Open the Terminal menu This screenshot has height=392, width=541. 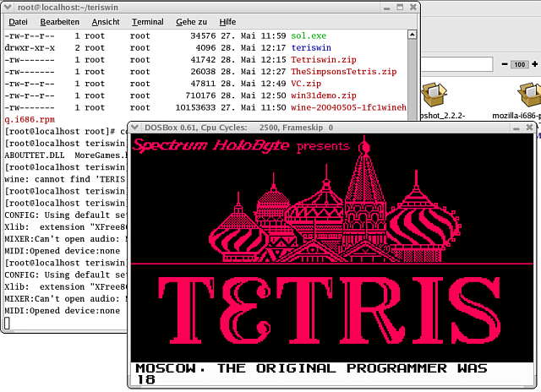click(x=148, y=22)
